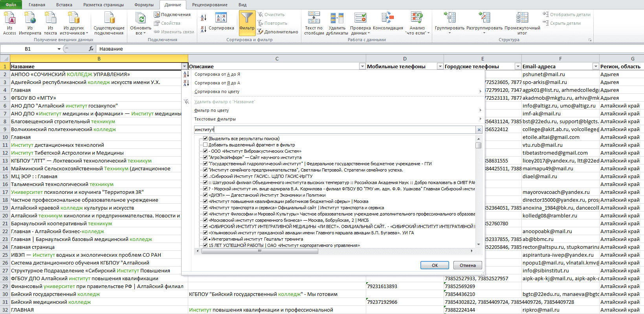Click the filter search field containing 'институт'
Image resolution: width=644 pixels, height=314 pixels.
335,130
